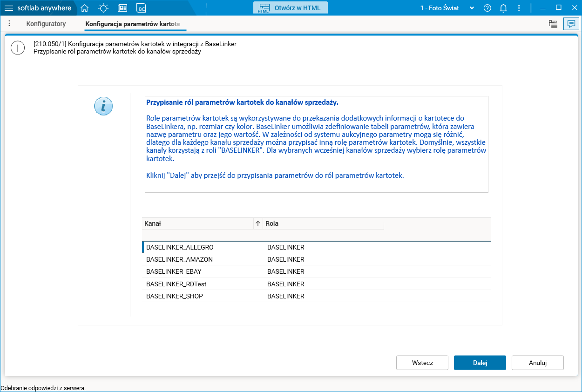This screenshot has width=582, height=392.
Task: Open the help question mark icon
Action: [487, 8]
